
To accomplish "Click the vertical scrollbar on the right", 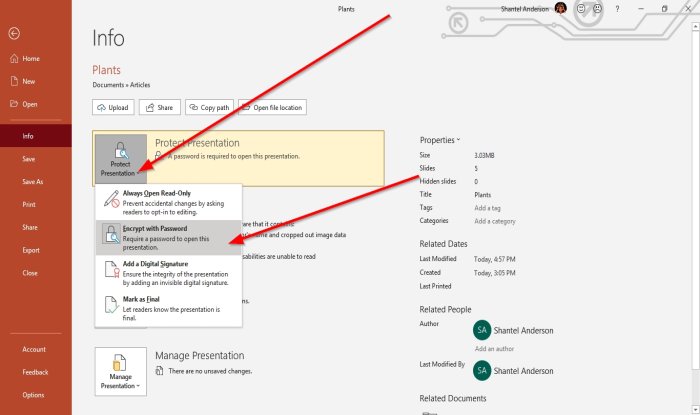I will point(695,199).
